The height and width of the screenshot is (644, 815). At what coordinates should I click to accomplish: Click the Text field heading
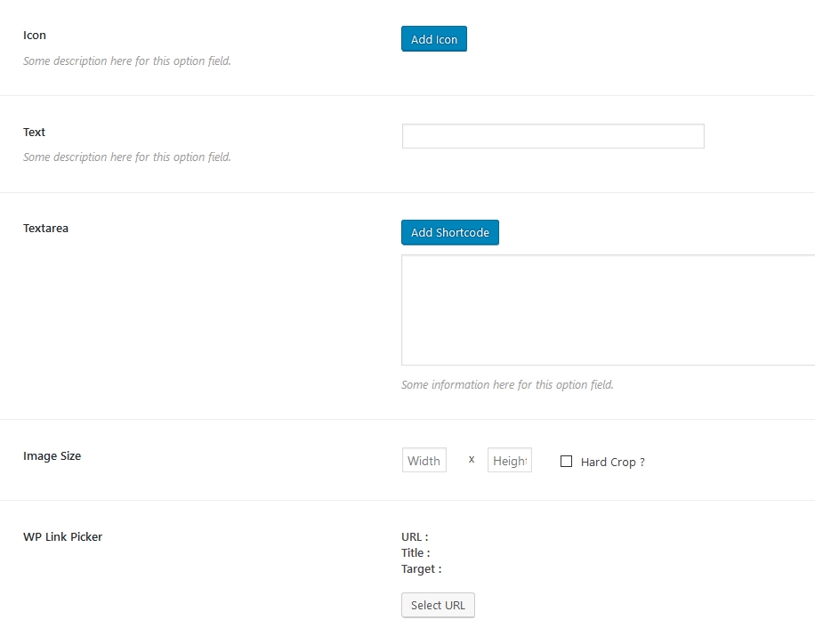click(x=35, y=133)
